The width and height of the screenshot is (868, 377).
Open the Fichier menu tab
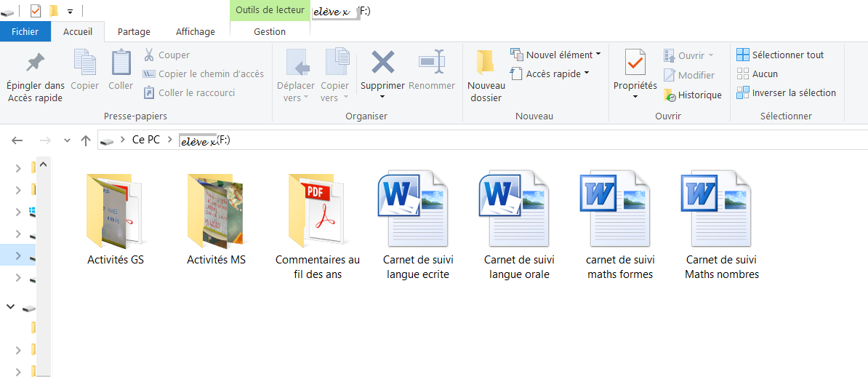click(25, 32)
